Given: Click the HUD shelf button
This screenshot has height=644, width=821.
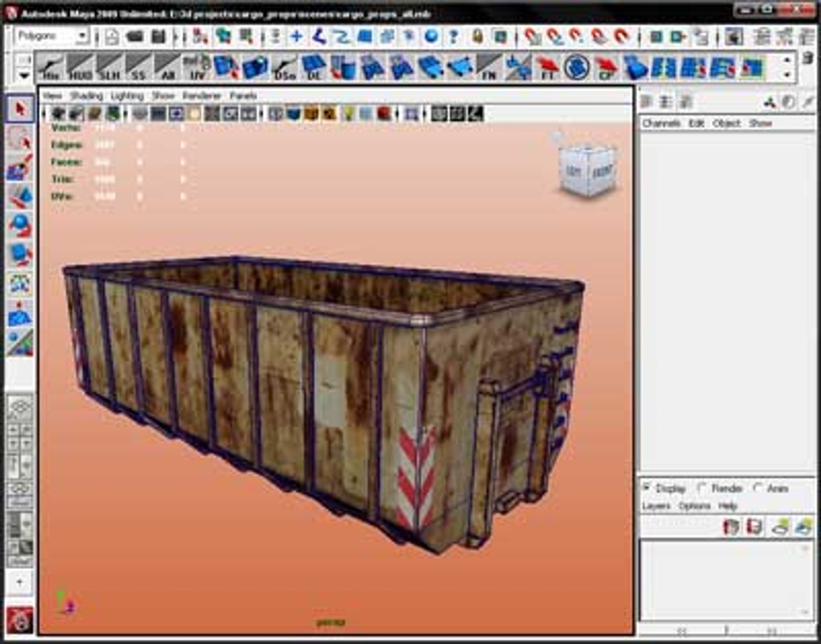Looking at the screenshot, I should (81, 67).
